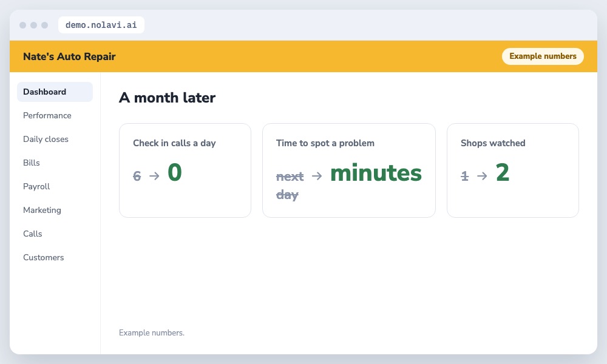The height and width of the screenshot is (364, 607).
Task: Click the Example numbers badge
Action: click(x=543, y=56)
